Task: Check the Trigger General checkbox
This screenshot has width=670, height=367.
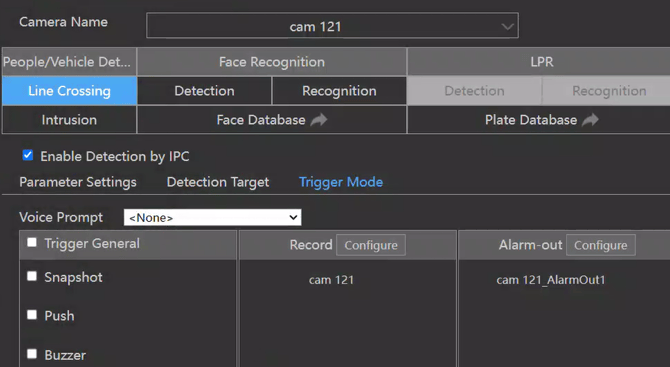Action: click(32, 243)
